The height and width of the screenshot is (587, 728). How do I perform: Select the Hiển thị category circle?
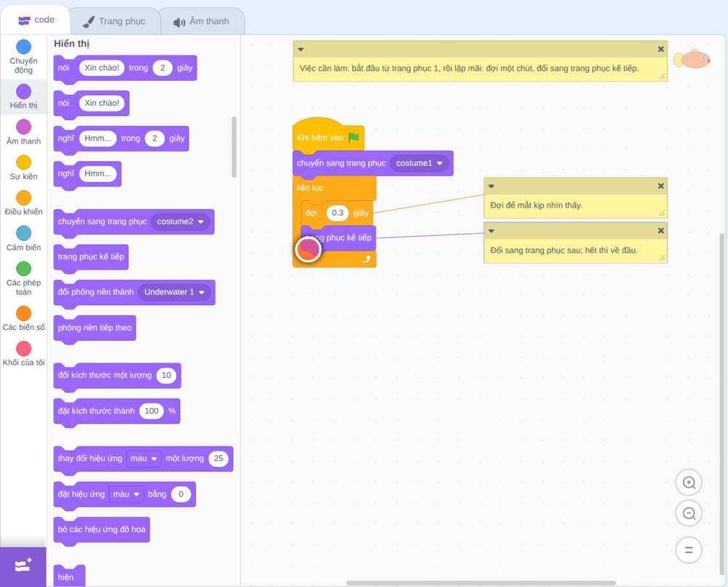24,92
